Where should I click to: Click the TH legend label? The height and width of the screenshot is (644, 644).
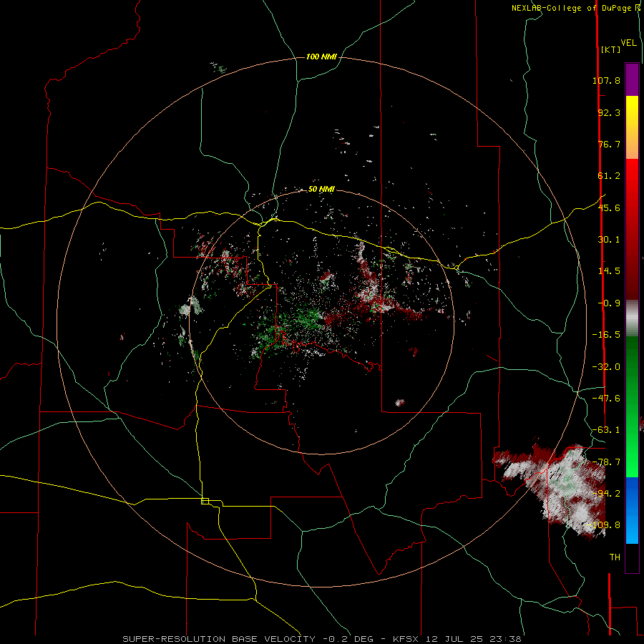615,557
